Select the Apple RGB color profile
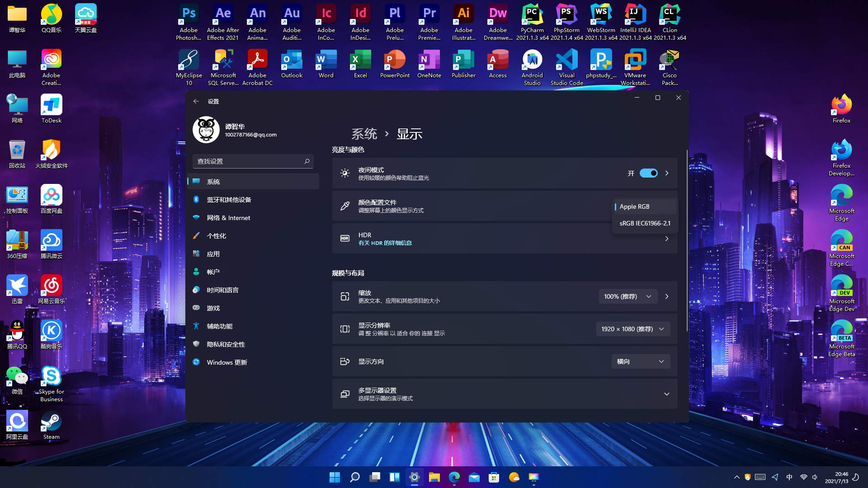868x488 pixels. pos(635,206)
